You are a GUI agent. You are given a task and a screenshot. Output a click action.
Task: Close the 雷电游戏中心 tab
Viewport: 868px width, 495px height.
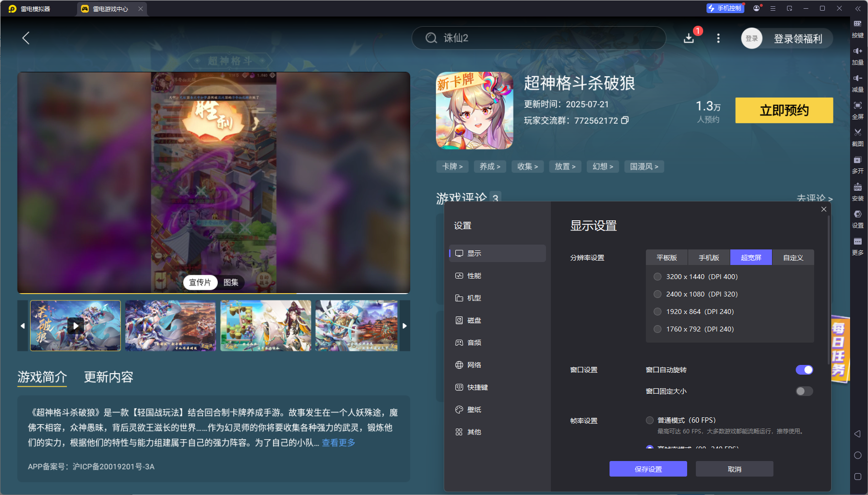tap(140, 9)
